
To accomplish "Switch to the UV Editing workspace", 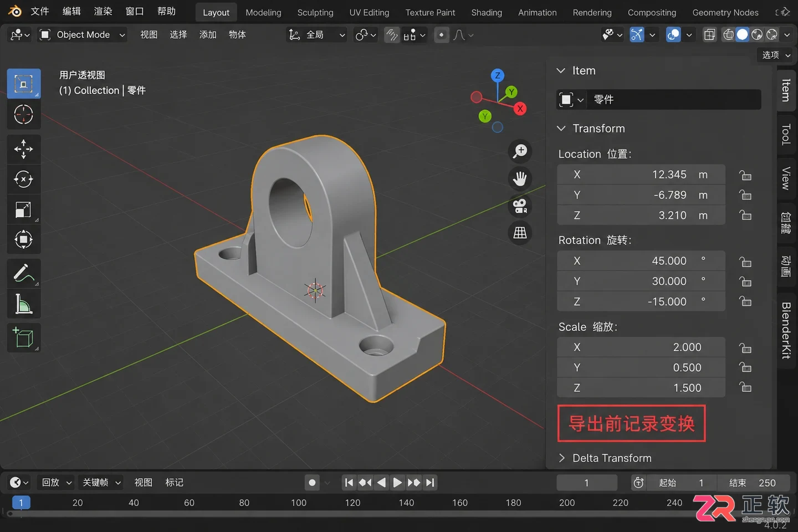I will coord(369,12).
